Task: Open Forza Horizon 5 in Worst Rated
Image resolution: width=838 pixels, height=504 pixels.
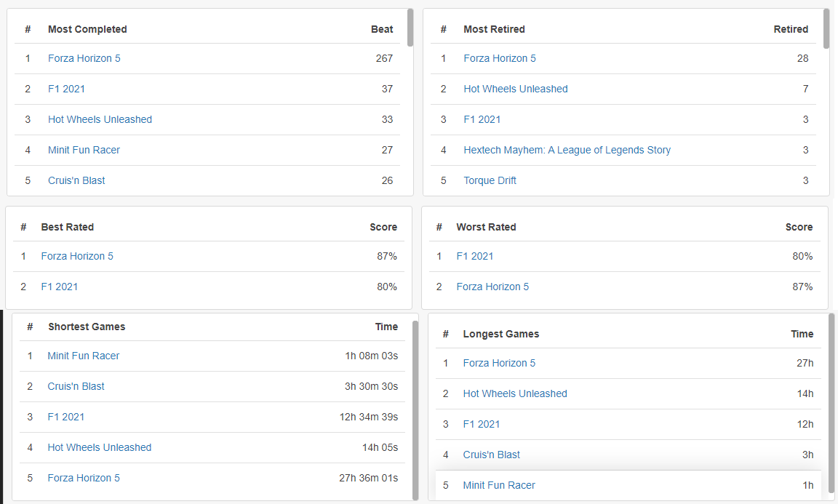Action: pos(492,287)
